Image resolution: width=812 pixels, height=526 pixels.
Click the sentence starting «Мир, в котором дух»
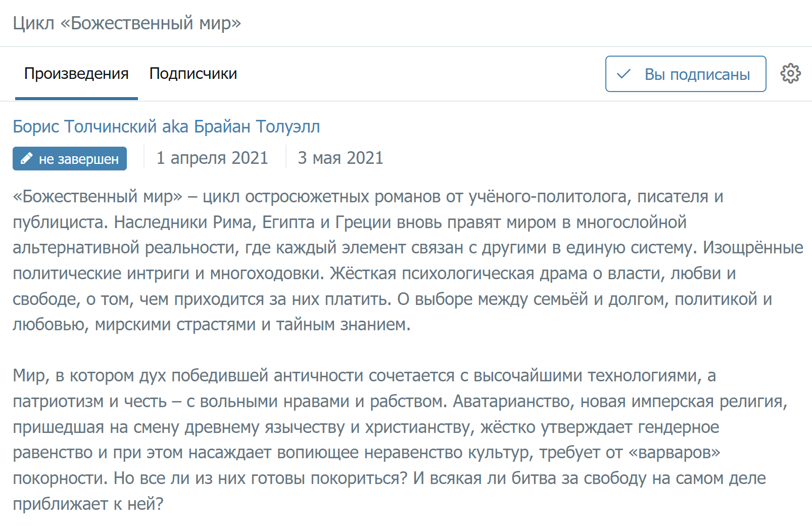[x=85, y=376]
